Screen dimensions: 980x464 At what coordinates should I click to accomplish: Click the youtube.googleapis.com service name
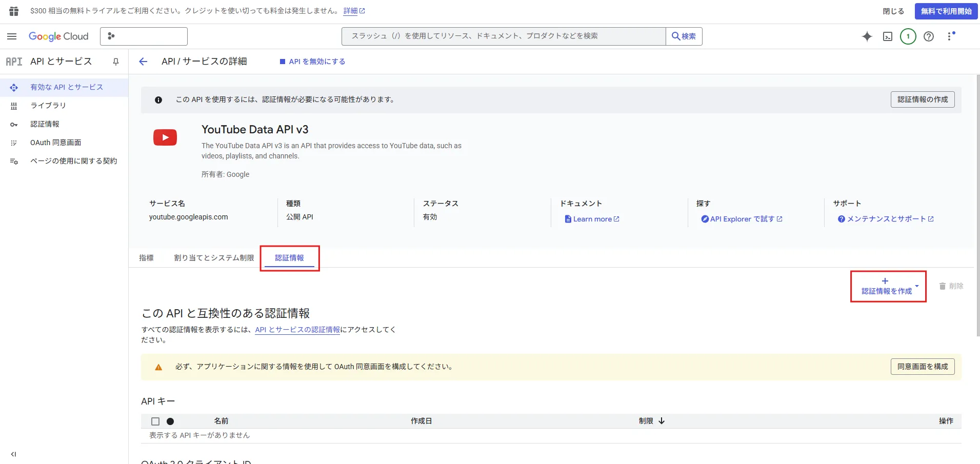(189, 217)
